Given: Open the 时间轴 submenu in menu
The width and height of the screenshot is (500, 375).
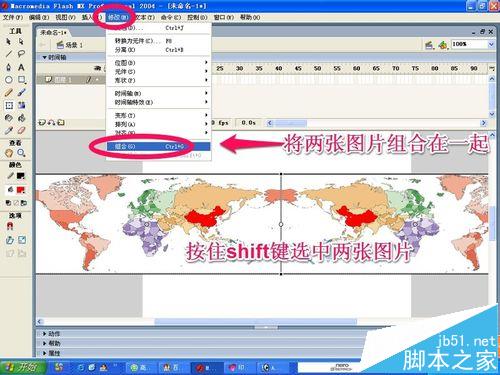Looking at the screenshot, I should (159, 93).
